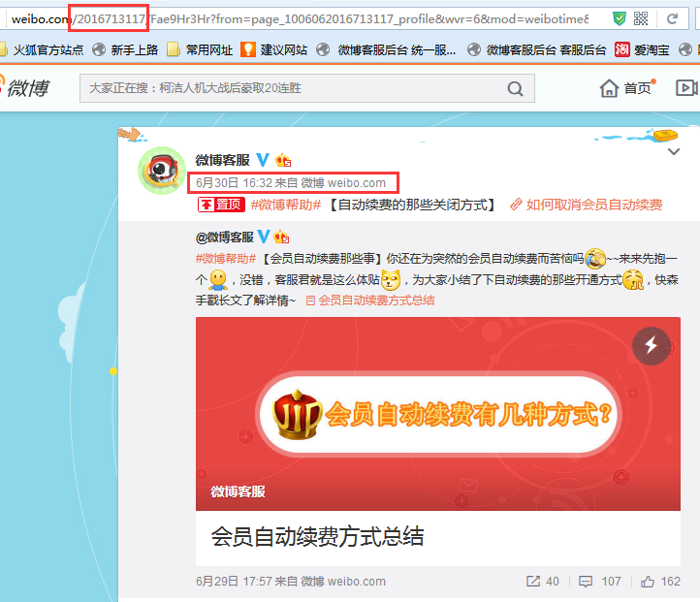
Task: Click the original post timestamp 6月29日 17:57
Action: point(234,582)
